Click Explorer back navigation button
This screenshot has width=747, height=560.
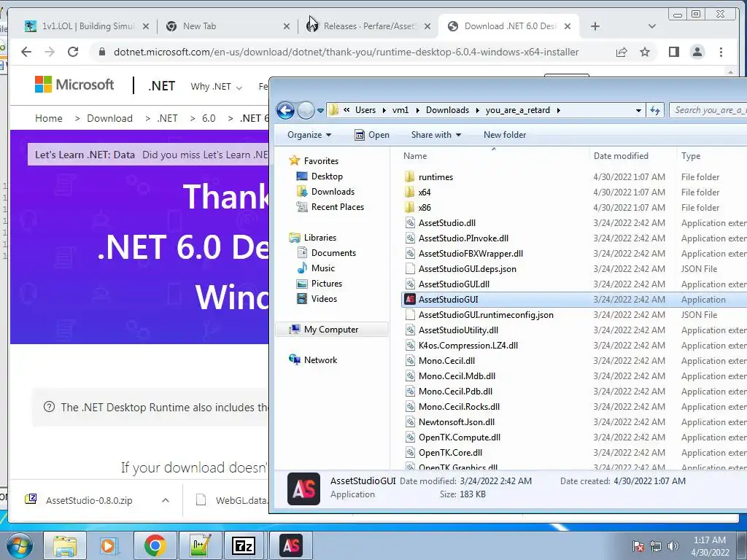pos(285,111)
